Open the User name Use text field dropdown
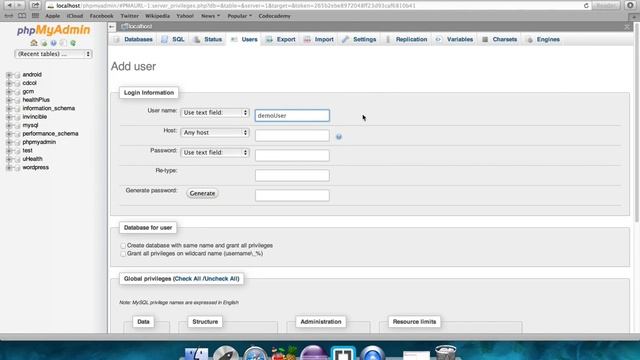The height and width of the screenshot is (360, 640). (x=215, y=113)
